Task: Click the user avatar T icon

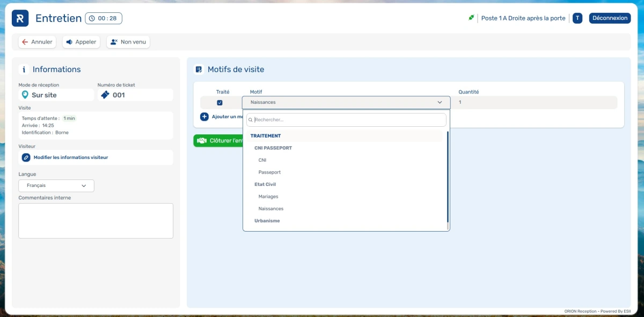Action: click(577, 18)
